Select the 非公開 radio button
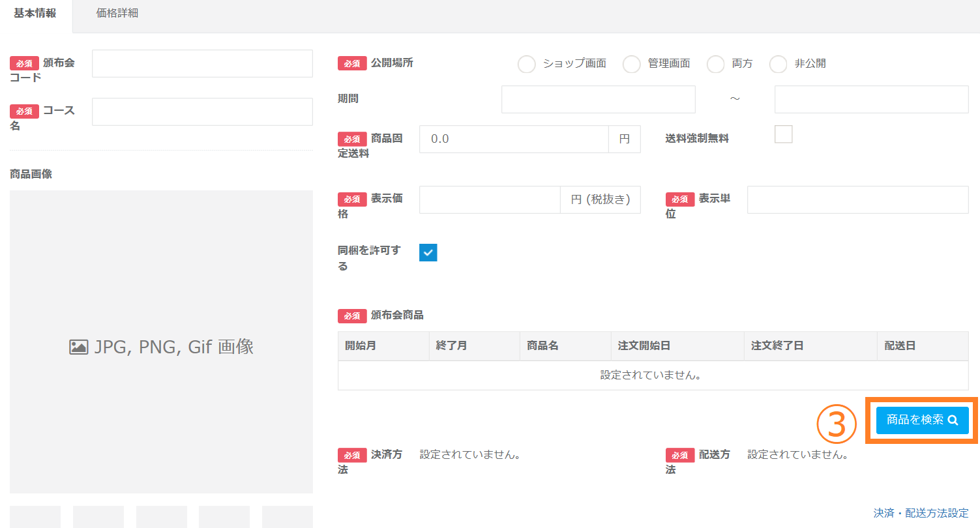The height and width of the screenshot is (528, 980). click(x=778, y=64)
